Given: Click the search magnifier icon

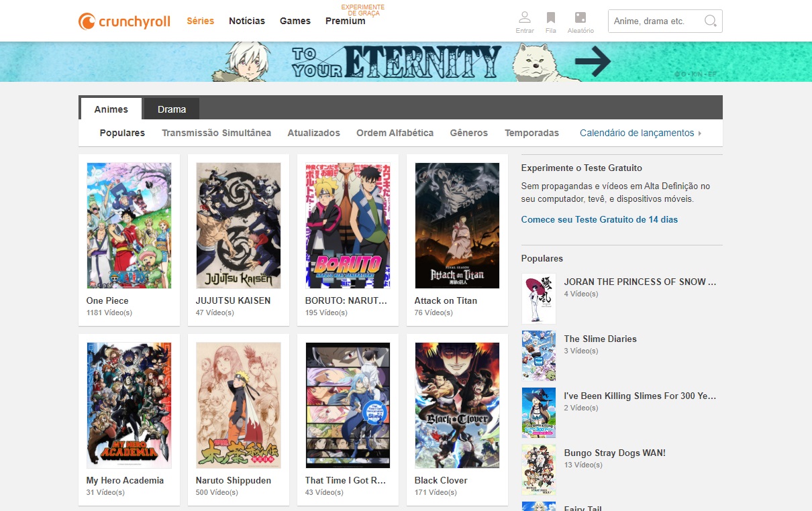Looking at the screenshot, I should pyautogui.click(x=710, y=21).
